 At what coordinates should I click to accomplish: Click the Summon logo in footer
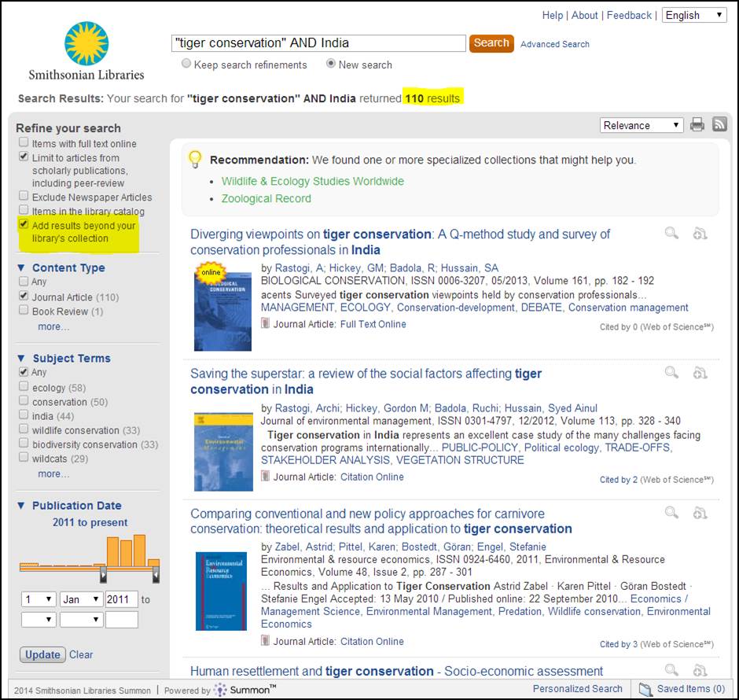click(x=244, y=690)
